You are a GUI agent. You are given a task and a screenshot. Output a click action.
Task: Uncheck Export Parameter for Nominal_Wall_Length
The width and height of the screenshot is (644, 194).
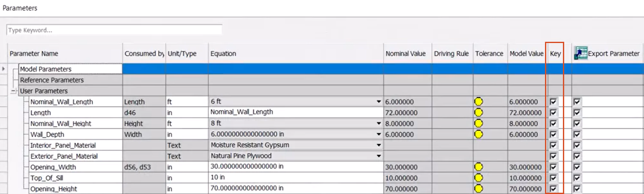click(577, 102)
